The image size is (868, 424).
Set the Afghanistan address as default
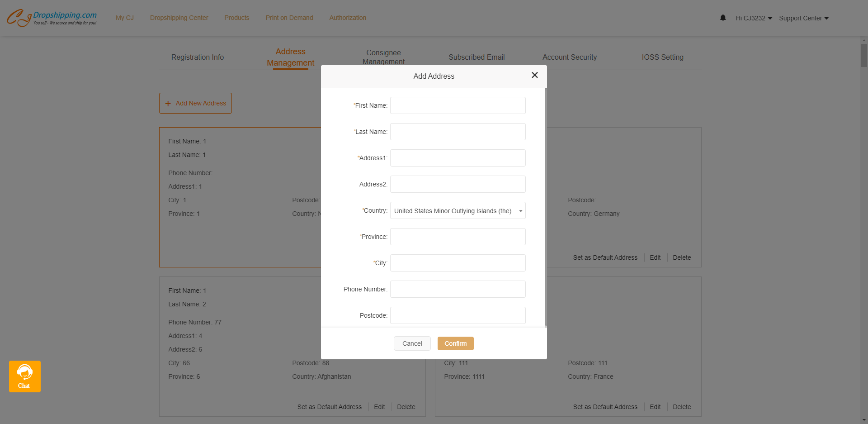[x=329, y=407]
